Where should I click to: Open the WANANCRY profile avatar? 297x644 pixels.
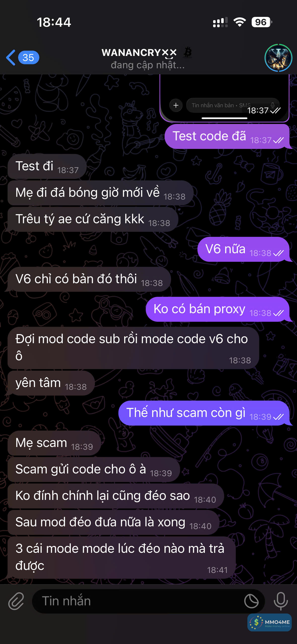click(278, 58)
